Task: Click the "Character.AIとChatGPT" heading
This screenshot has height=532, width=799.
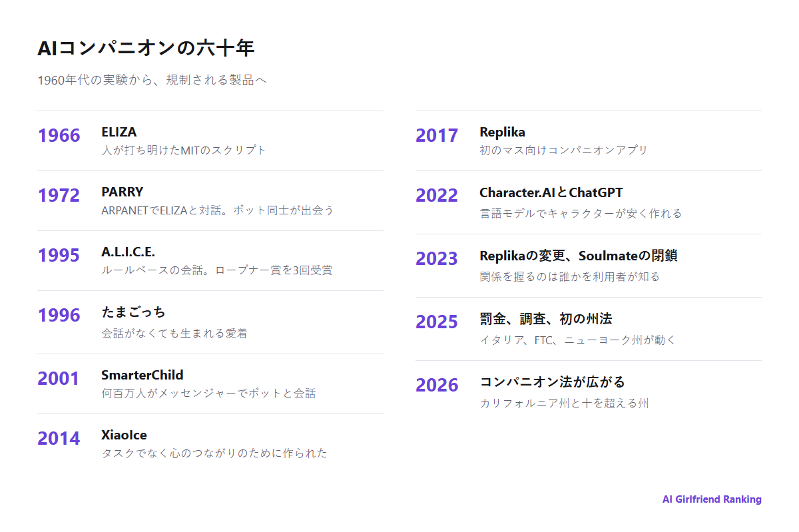Action: (551, 192)
